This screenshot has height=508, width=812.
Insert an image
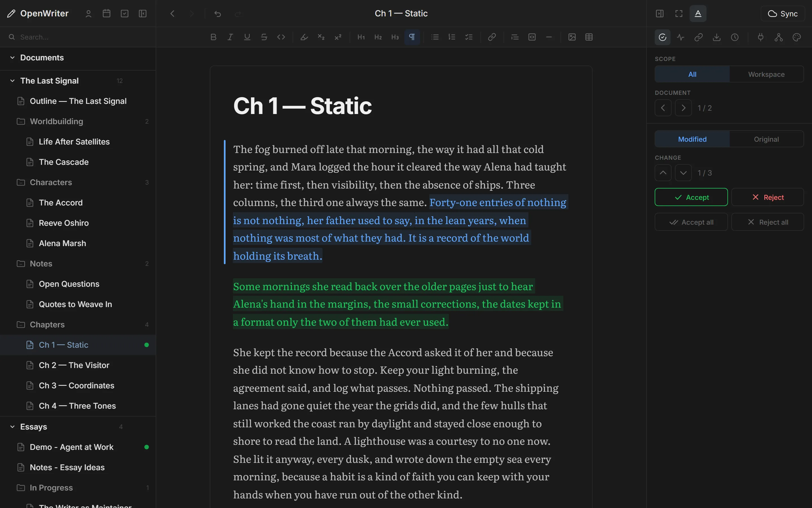click(x=572, y=37)
